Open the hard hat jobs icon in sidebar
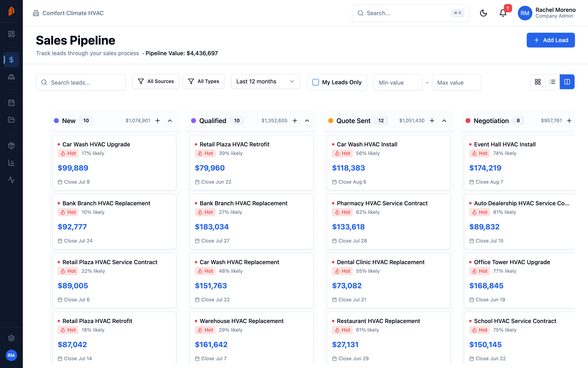The image size is (588, 368). [x=11, y=77]
